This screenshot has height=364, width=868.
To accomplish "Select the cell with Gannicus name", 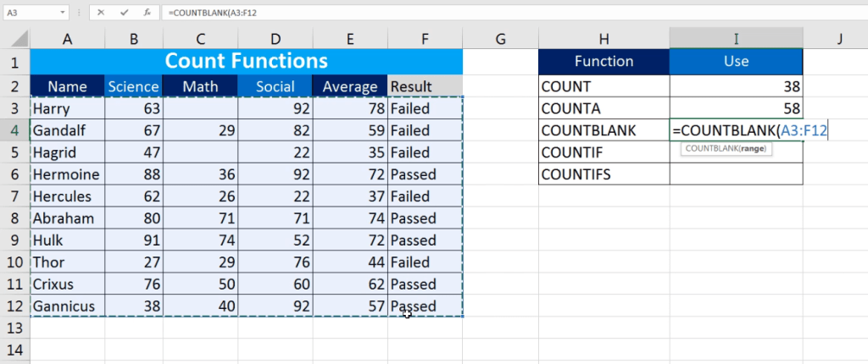I will pyautogui.click(x=67, y=306).
